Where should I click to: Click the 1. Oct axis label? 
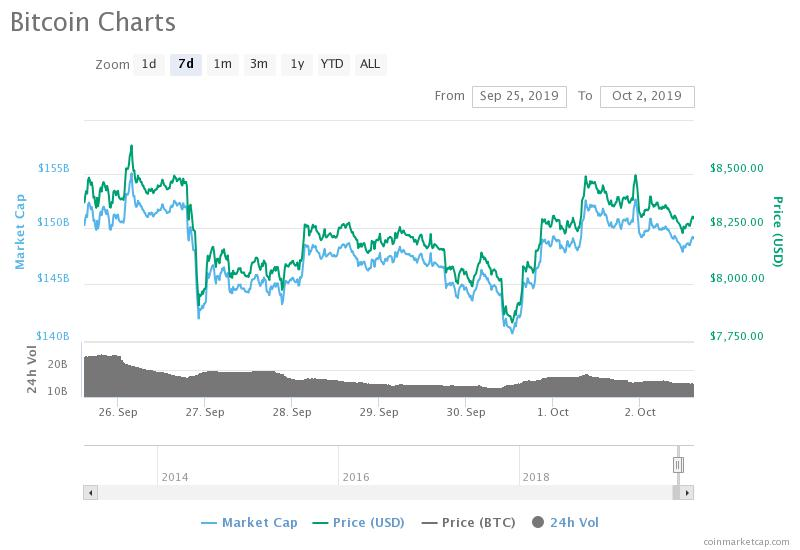coord(553,412)
